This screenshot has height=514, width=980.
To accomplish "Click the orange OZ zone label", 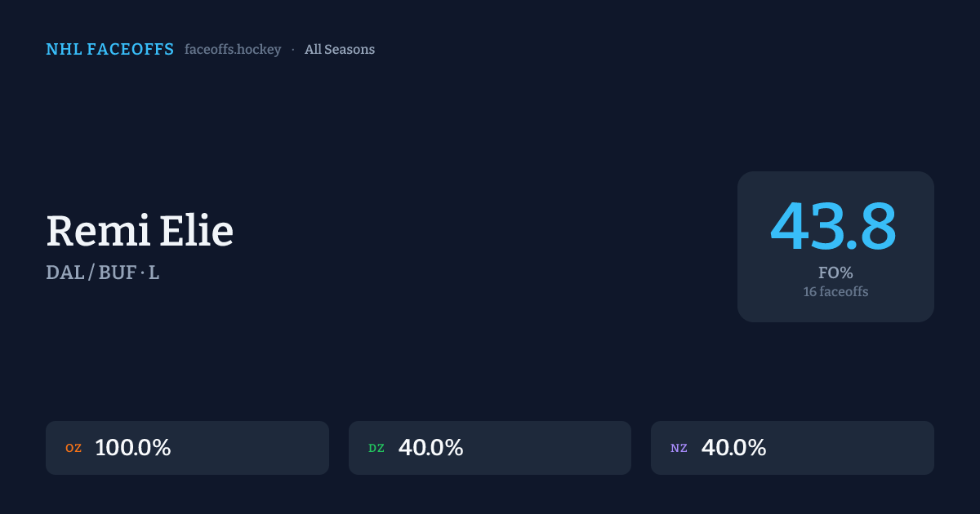I will point(73,448).
